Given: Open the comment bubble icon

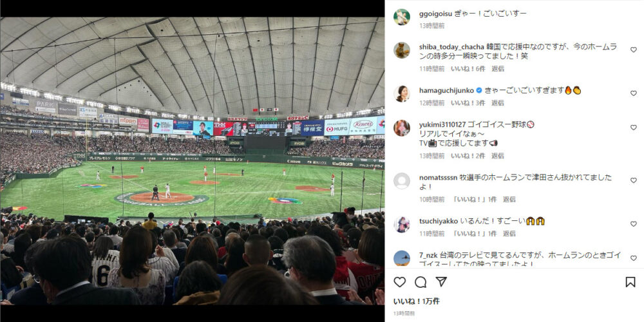Looking at the screenshot, I should (421, 282).
